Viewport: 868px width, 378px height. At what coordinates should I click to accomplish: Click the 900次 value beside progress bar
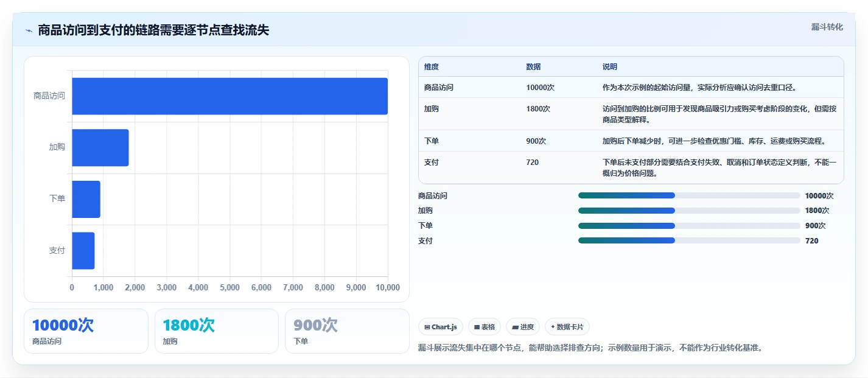815,226
